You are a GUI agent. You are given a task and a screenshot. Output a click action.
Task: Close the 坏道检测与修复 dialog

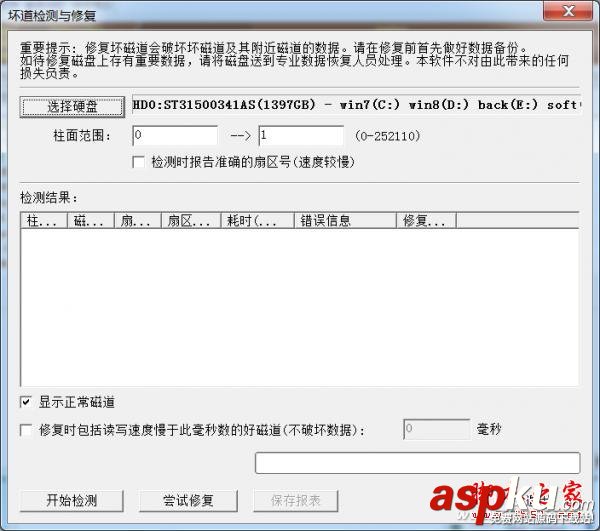click(x=568, y=11)
